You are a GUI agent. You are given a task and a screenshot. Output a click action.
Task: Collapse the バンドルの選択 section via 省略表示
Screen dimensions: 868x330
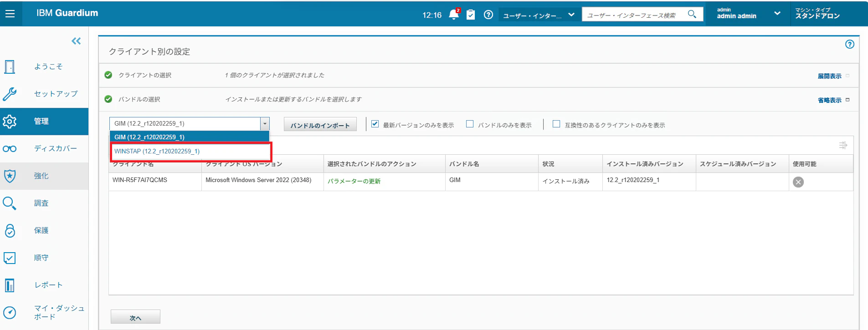829,100
